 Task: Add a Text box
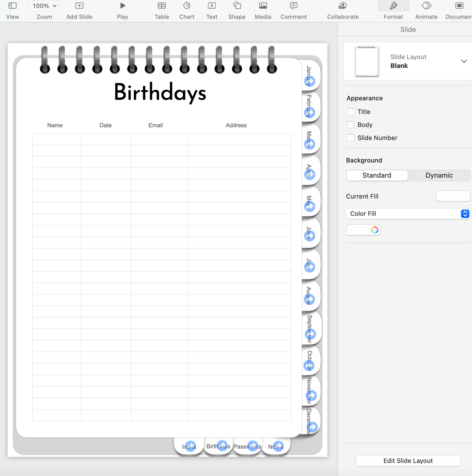coord(212,6)
